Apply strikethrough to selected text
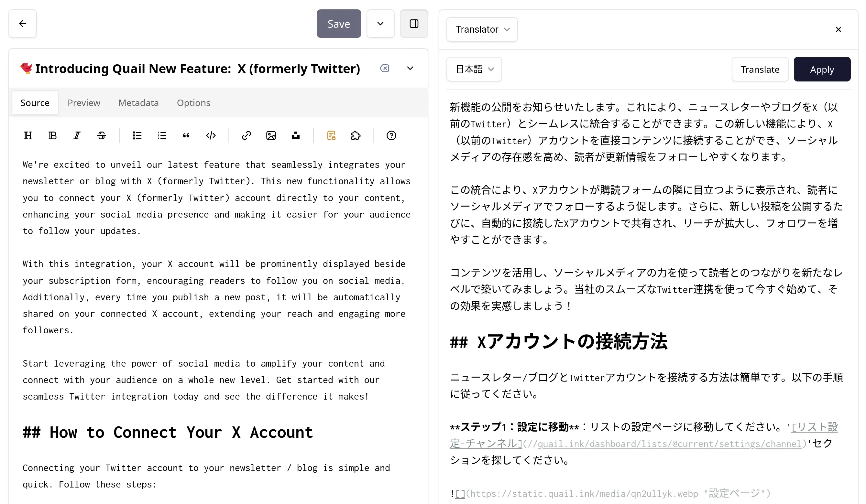The height and width of the screenshot is (504, 866). 102,135
